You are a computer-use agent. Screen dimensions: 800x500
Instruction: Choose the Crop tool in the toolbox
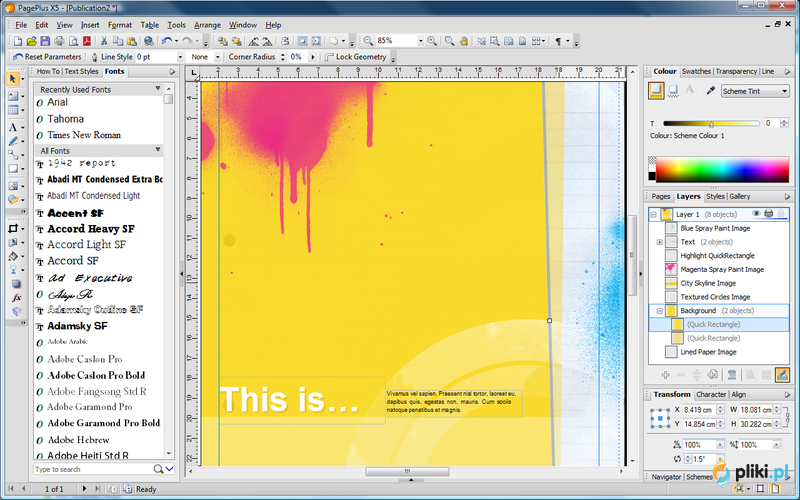tap(13, 228)
